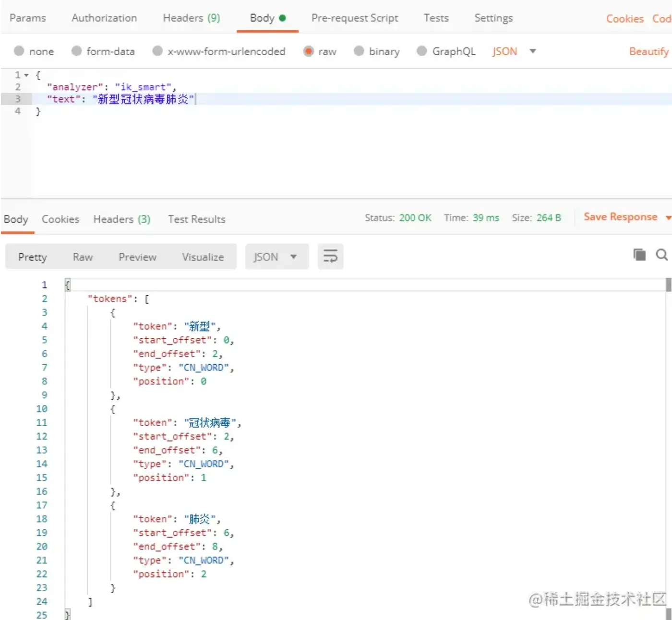Click the Status 200 OK text
672x620 pixels.
(x=398, y=217)
